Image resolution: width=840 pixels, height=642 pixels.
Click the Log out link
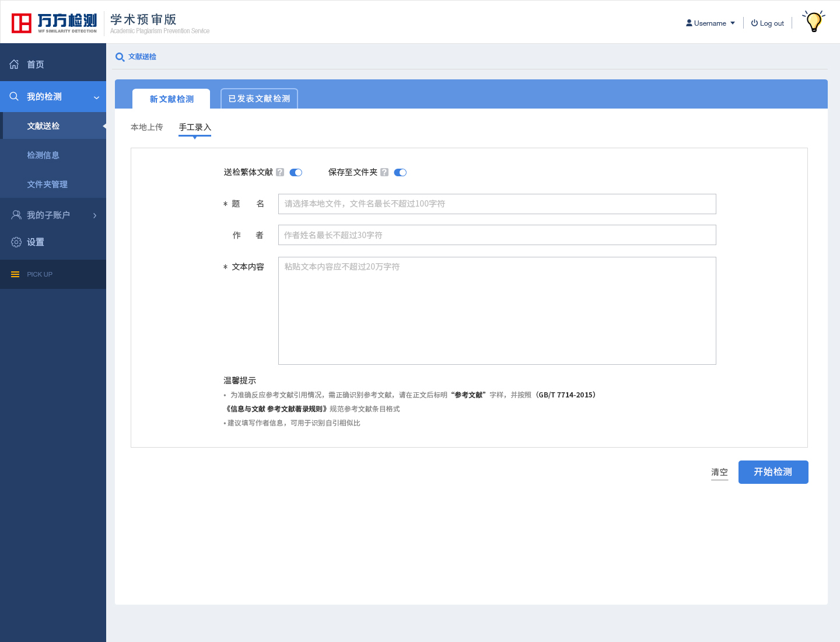point(772,23)
